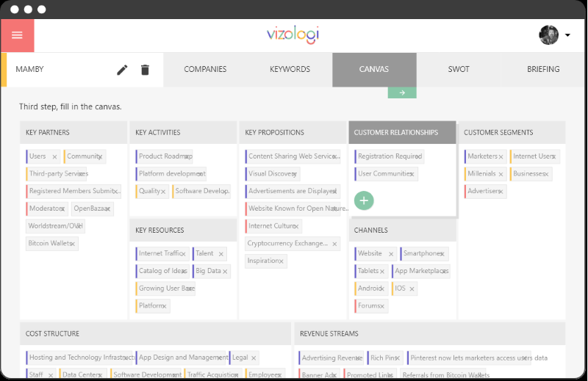Select the Customer Segments section header
This screenshot has height=381, width=588.
[x=512, y=132]
